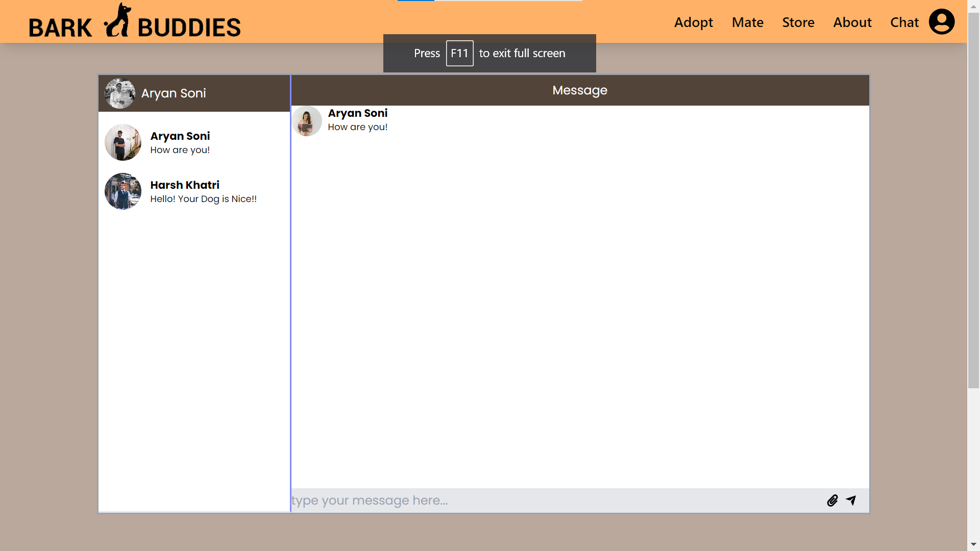Open the Store page
Viewport: 980px width, 551px height.
click(798, 22)
